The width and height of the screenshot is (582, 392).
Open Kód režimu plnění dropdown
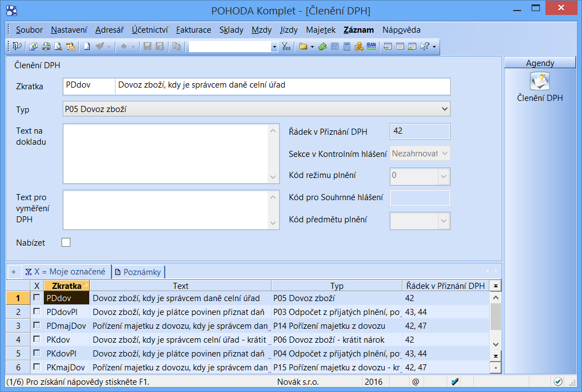[443, 176]
